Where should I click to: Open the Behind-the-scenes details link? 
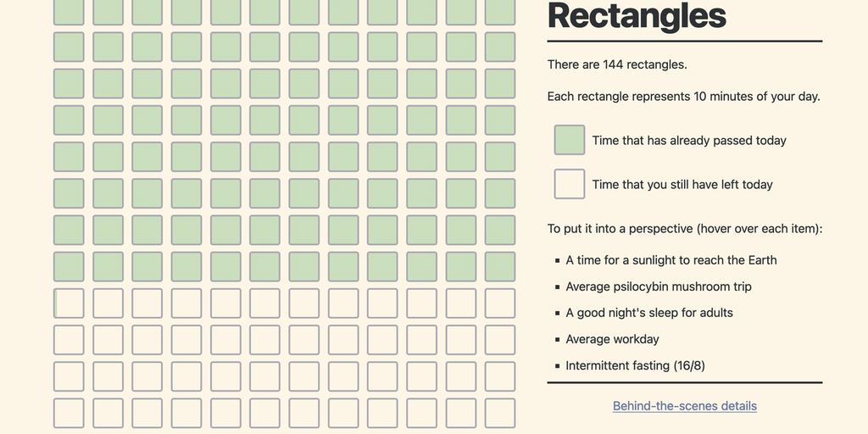[684, 406]
